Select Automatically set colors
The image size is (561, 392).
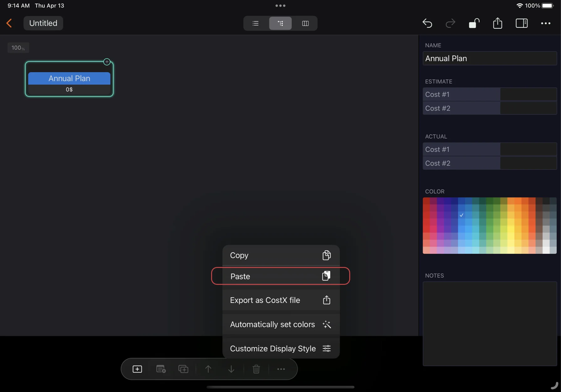pos(281,324)
